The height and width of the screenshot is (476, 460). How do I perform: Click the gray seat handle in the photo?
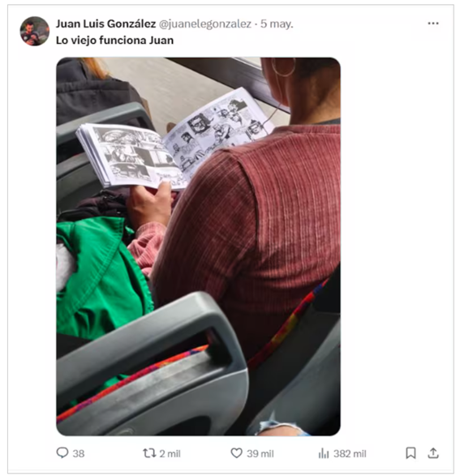[152, 364]
